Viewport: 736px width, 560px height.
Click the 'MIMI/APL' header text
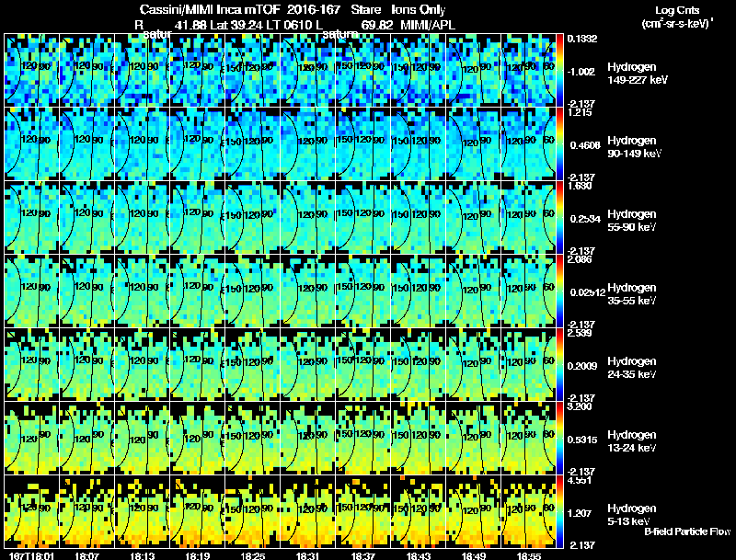point(428,26)
